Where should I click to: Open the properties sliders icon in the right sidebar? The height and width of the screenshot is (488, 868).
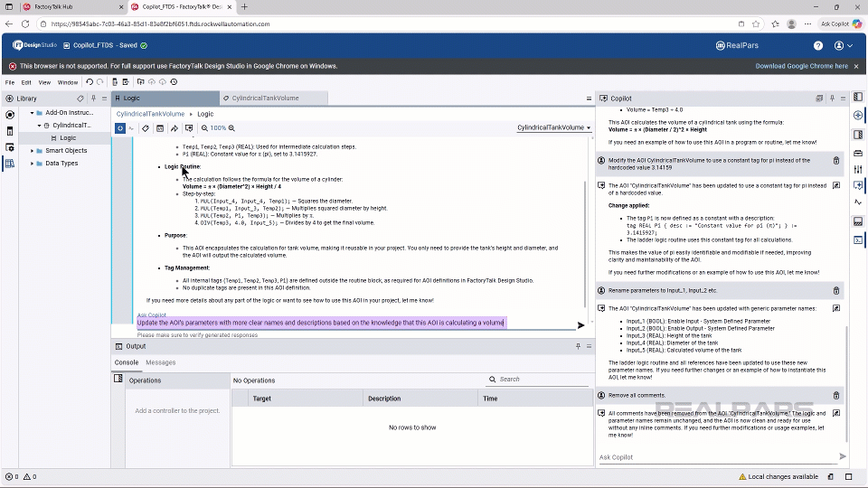pos(858,169)
